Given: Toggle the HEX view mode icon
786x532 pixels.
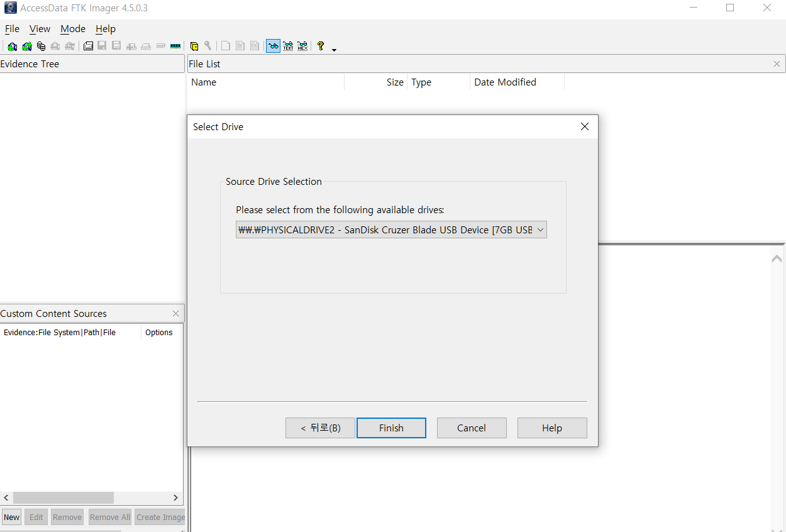Looking at the screenshot, I should click(302, 46).
